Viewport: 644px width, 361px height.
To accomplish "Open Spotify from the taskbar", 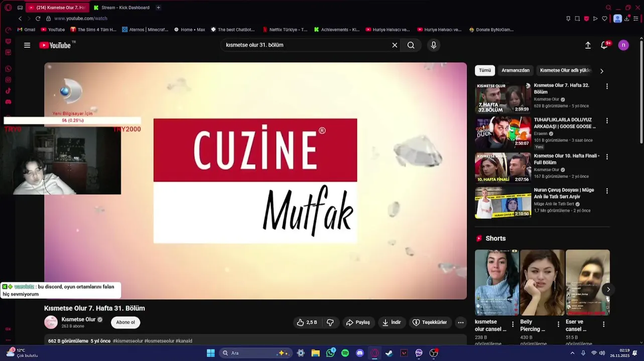I will (345, 353).
